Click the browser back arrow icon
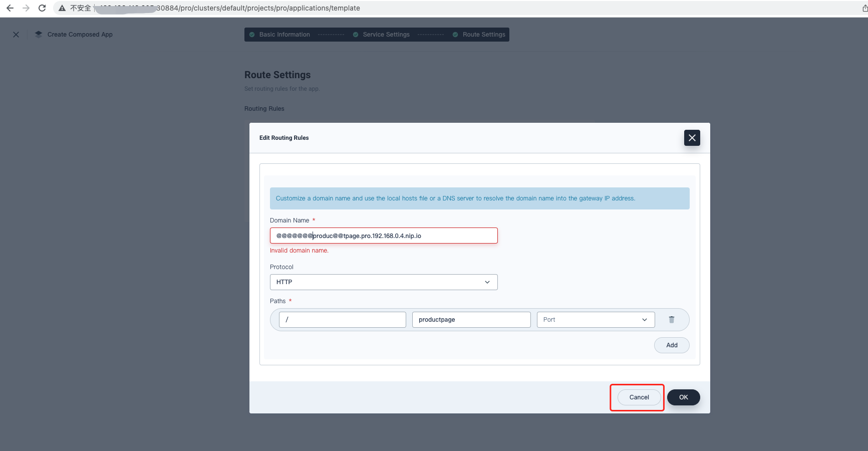The image size is (868, 451). [9, 8]
